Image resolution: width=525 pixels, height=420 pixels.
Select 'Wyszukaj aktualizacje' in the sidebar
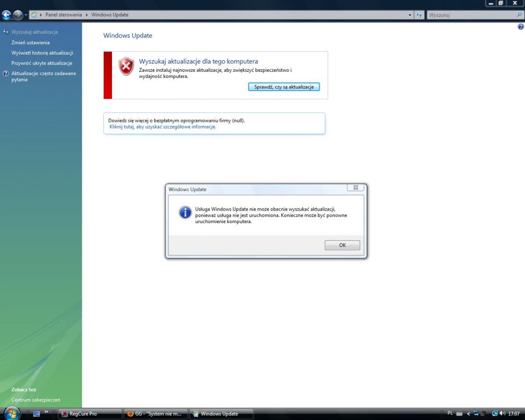click(x=35, y=32)
